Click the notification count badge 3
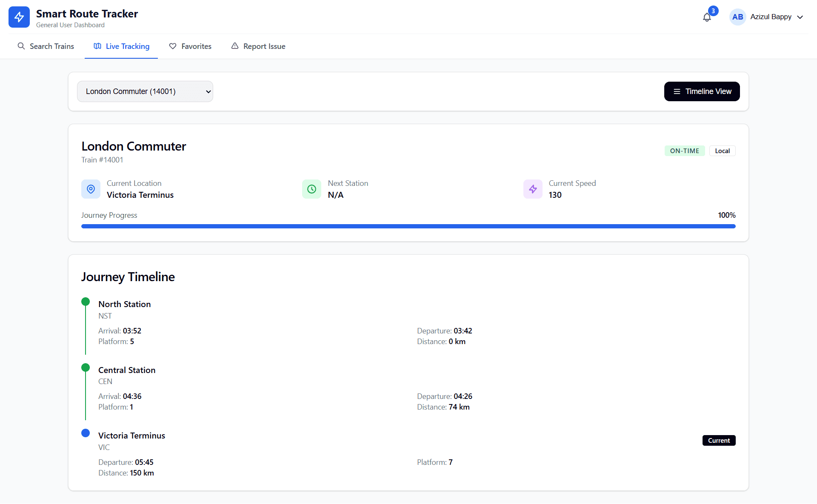817x504 pixels. coord(713,11)
